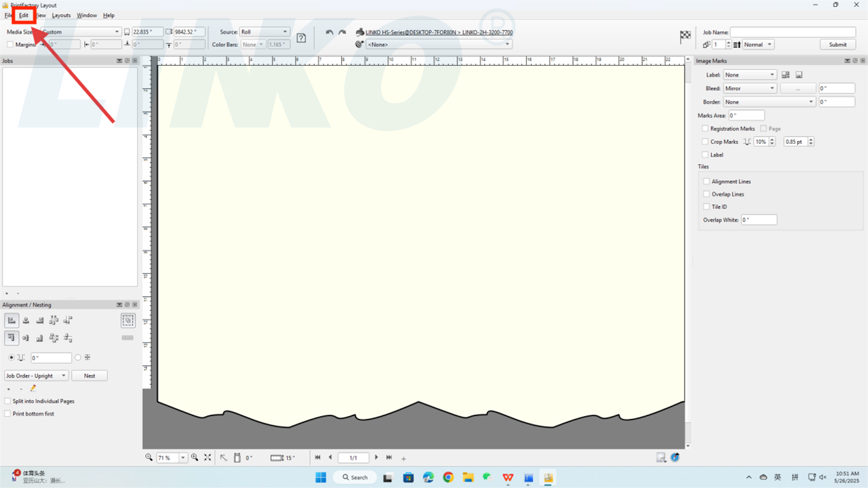Click the dashed-frame group icon in Alignment panel
Screen dimensions: 868x488
[127, 321]
